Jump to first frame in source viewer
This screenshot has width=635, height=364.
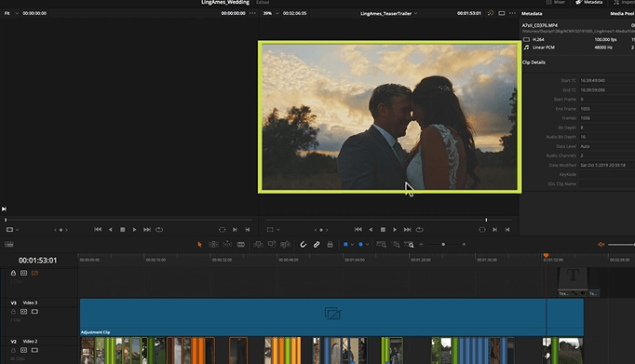point(98,230)
